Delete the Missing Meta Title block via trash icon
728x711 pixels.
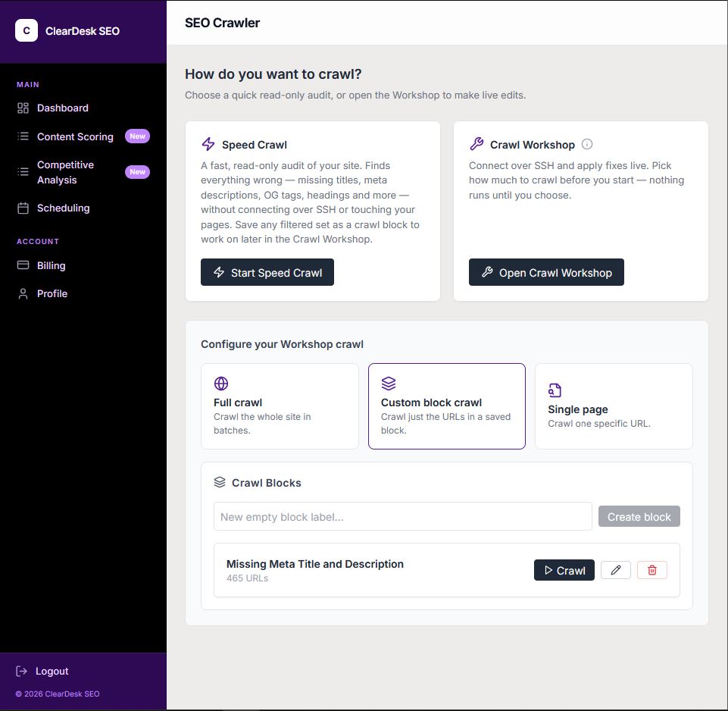(x=651, y=570)
